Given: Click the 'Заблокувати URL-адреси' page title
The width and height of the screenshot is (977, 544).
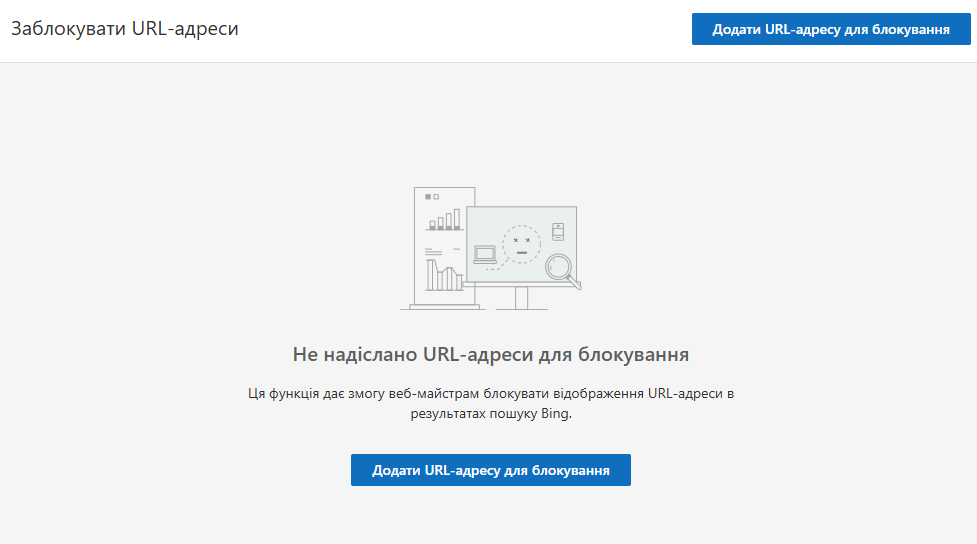Looking at the screenshot, I should click(x=125, y=29).
